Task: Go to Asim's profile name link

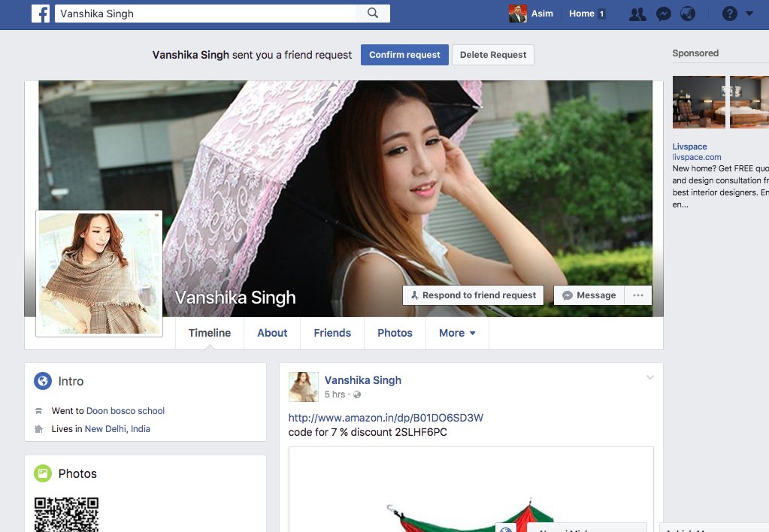Action: click(x=542, y=14)
